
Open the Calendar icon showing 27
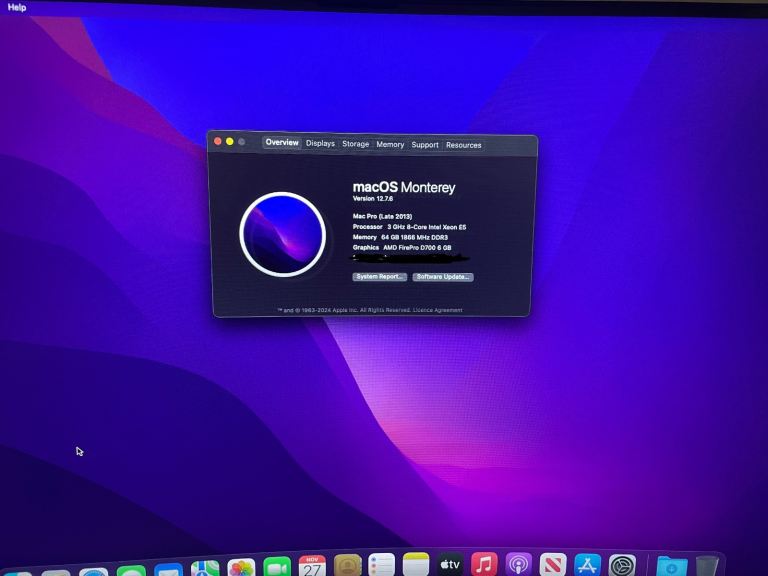(312, 565)
